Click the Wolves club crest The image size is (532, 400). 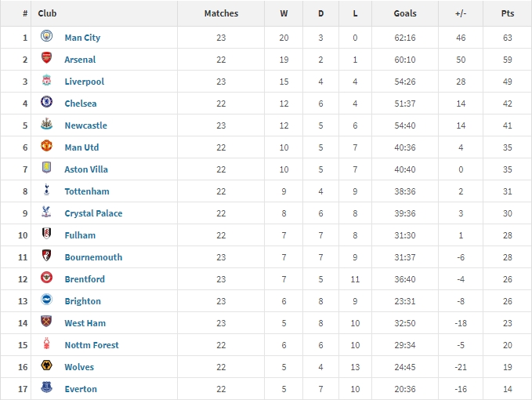pos(46,366)
